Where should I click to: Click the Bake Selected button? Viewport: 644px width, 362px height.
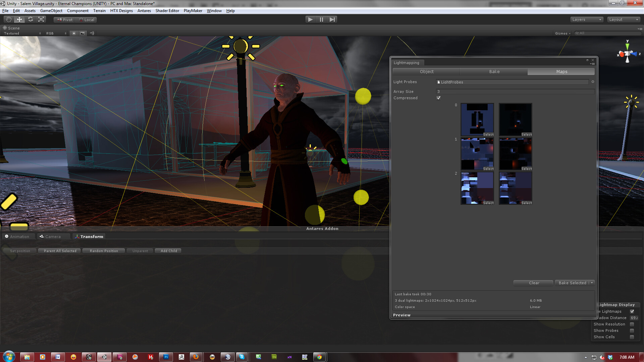572,283
